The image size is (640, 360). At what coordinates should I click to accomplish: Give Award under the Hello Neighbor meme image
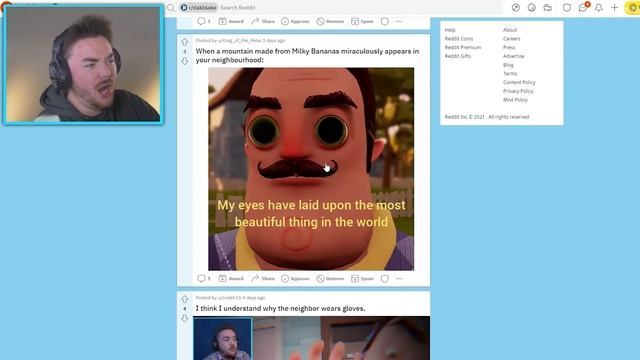coord(231,278)
